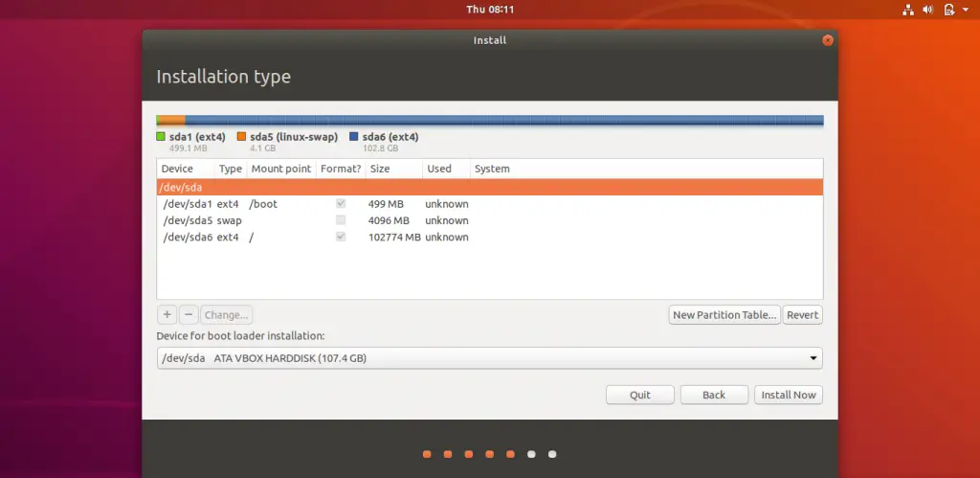Click the blue sda6 segment in partition bar
The width and height of the screenshot is (980, 478).
[503, 120]
